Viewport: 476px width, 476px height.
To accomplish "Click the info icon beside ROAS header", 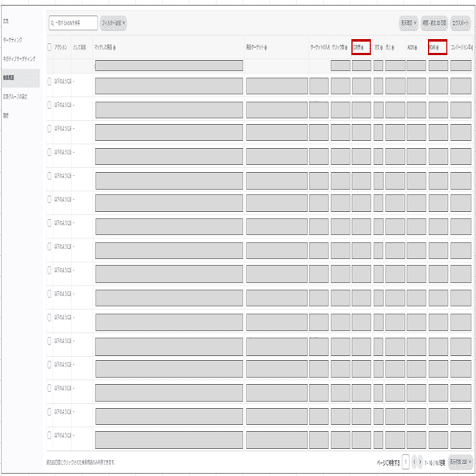I will (437, 47).
